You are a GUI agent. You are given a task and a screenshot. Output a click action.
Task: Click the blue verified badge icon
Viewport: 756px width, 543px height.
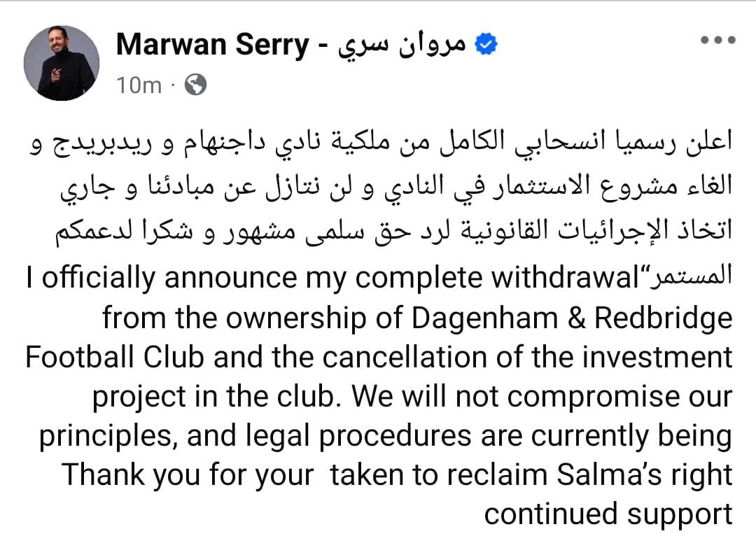click(x=486, y=44)
